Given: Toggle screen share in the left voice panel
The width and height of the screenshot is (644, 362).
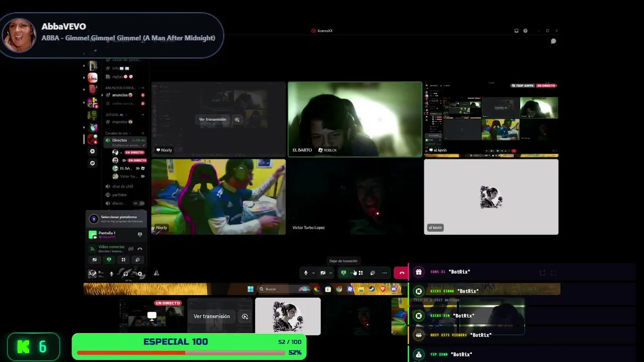Looking at the screenshot, I should pos(109,260).
